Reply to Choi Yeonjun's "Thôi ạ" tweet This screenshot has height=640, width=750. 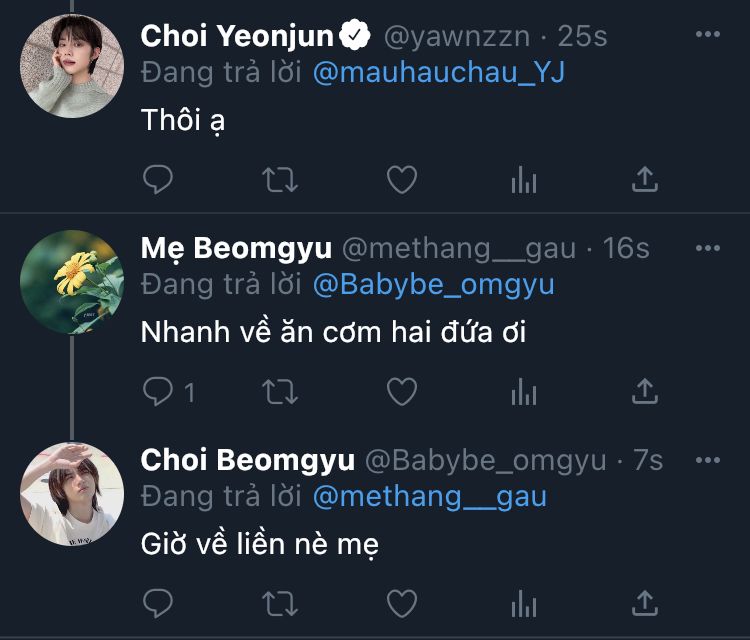point(158,180)
